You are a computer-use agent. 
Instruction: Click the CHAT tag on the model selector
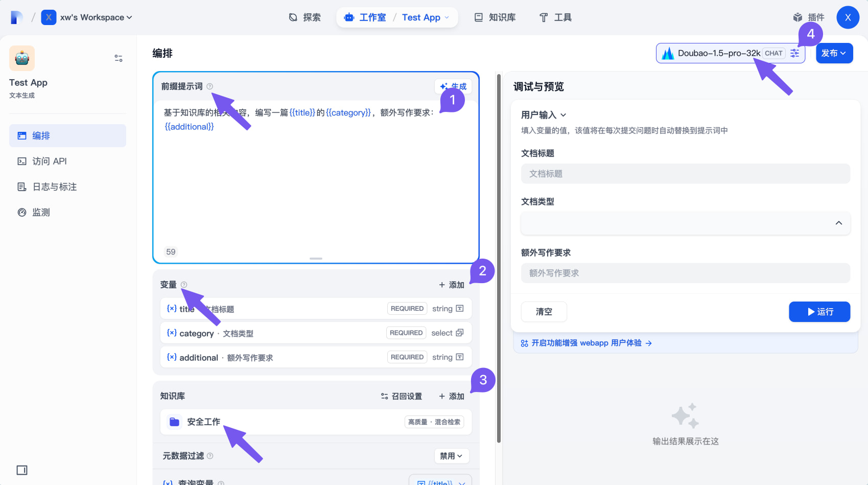(x=773, y=53)
